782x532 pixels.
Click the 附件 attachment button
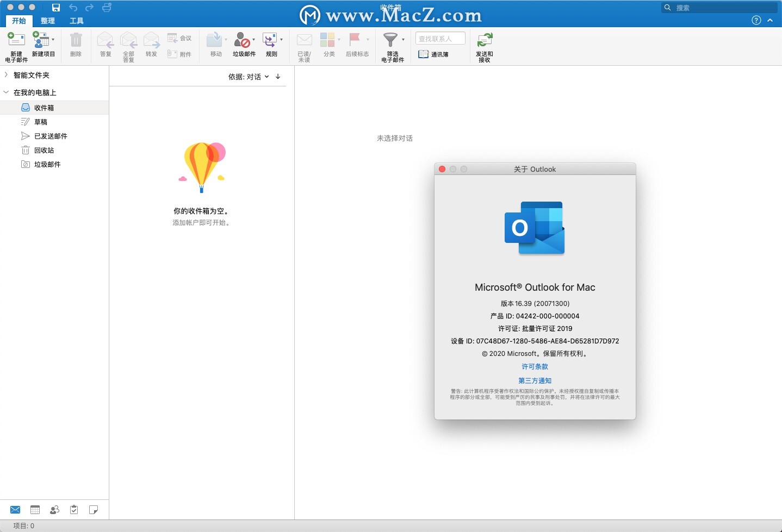pyautogui.click(x=179, y=54)
